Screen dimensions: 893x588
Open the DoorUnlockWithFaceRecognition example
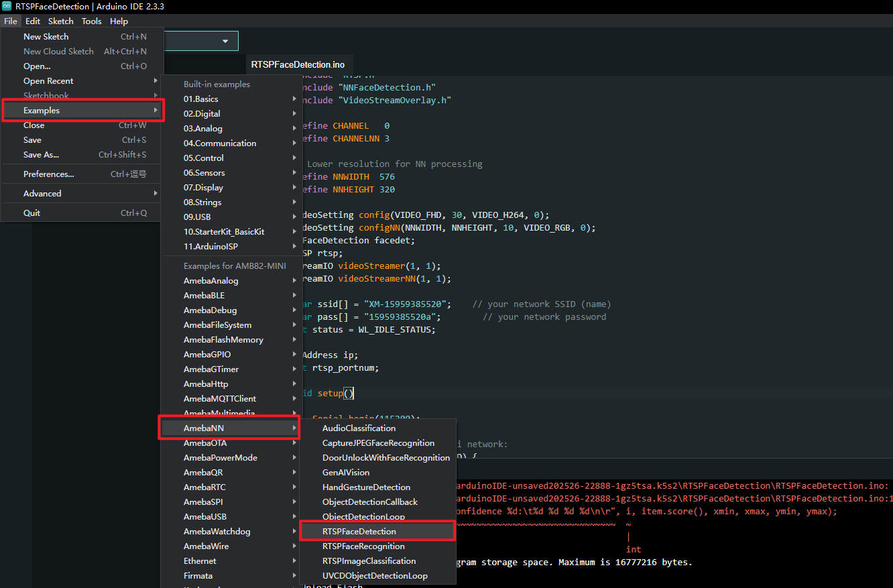[377, 458]
